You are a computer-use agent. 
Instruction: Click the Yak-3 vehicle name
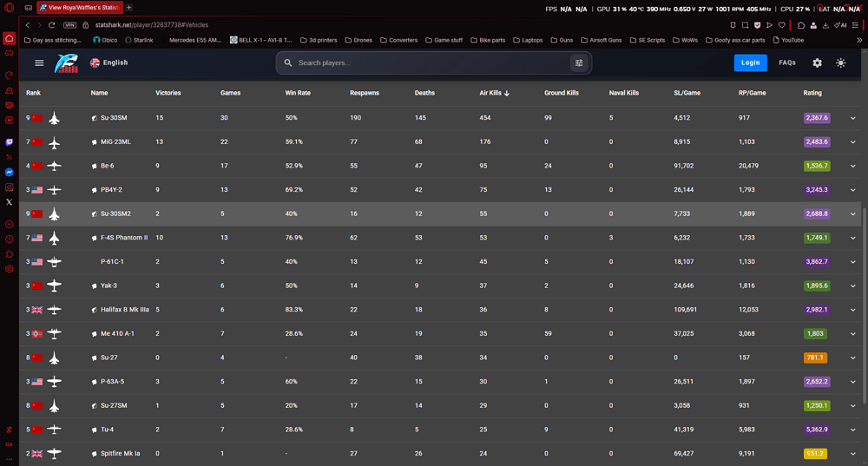pyautogui.click(x=108, y=286)
